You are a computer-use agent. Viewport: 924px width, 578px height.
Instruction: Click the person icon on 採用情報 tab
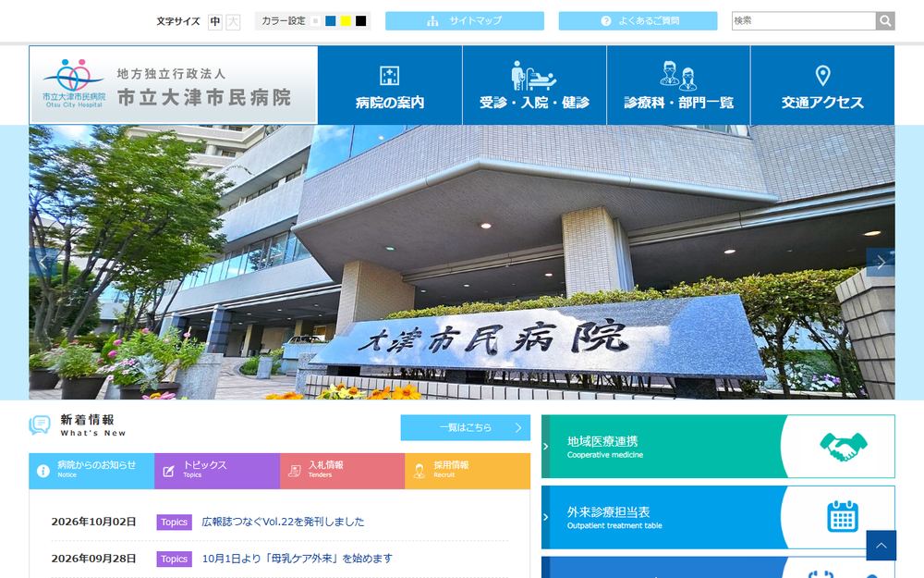(x=419, y=471)
